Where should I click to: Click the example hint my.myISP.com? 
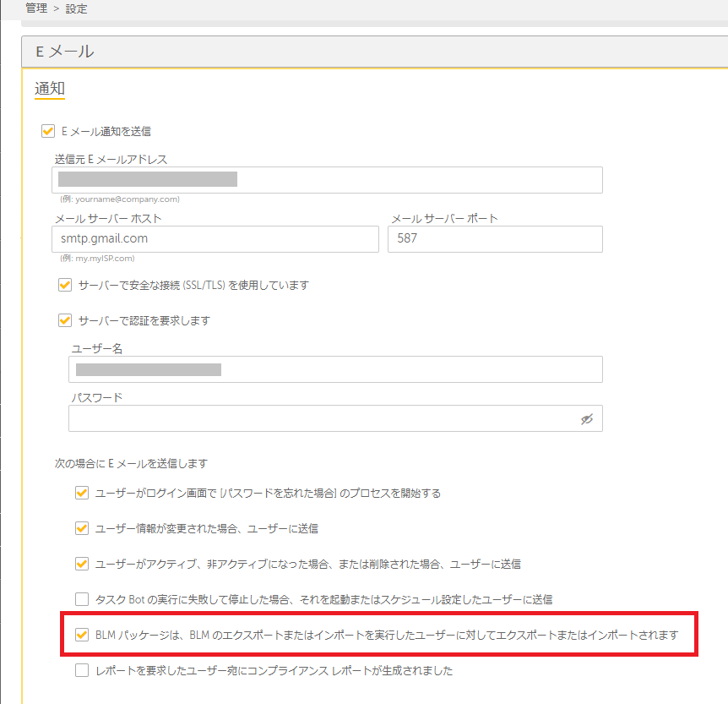(97, 258)
